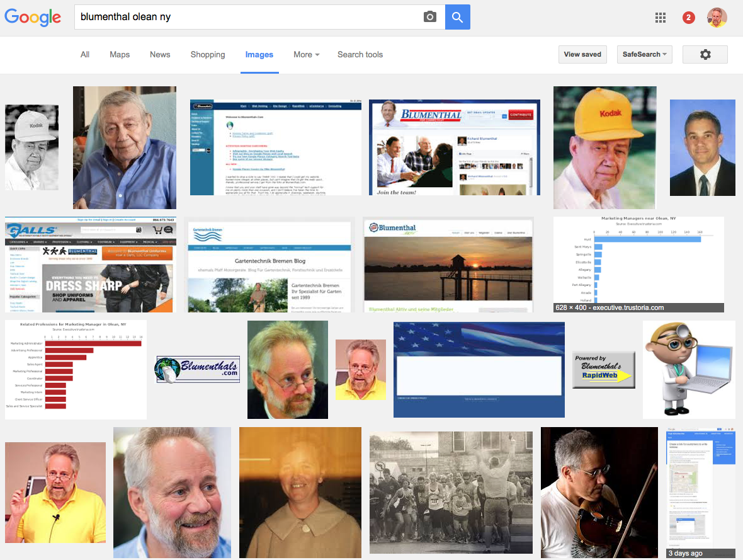Open the small yellow-shirt bearded man photo
The width and height of the screenshot is (743, 560).
pyautogui.click(x=361, y=370)
